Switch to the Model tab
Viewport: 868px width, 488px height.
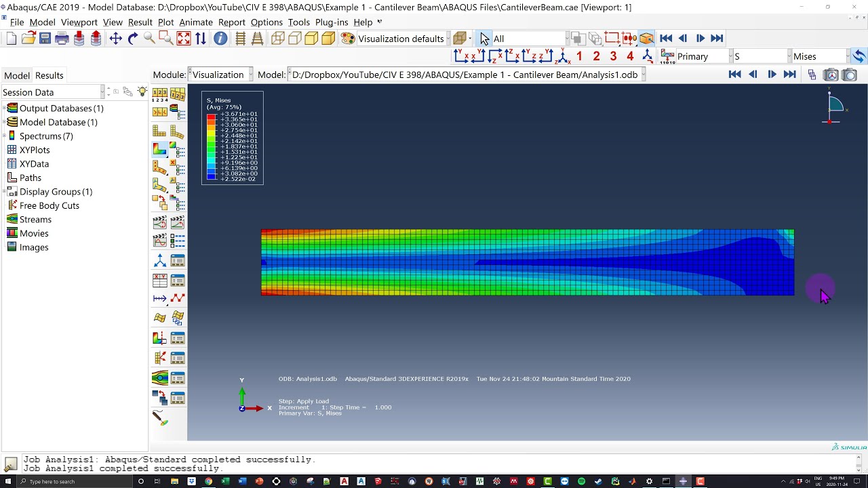[x=17, y=75]
